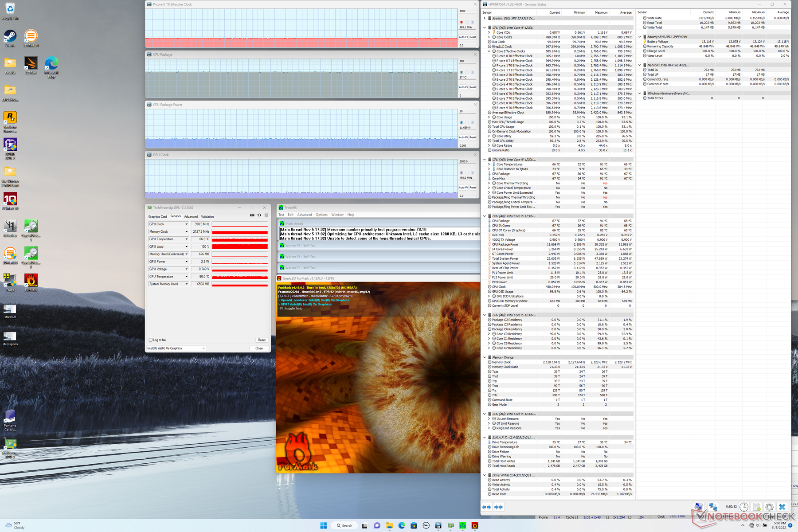Click Reset in CPU Package graph window
Screen dimensions: 798x532
tap(473, 87)
